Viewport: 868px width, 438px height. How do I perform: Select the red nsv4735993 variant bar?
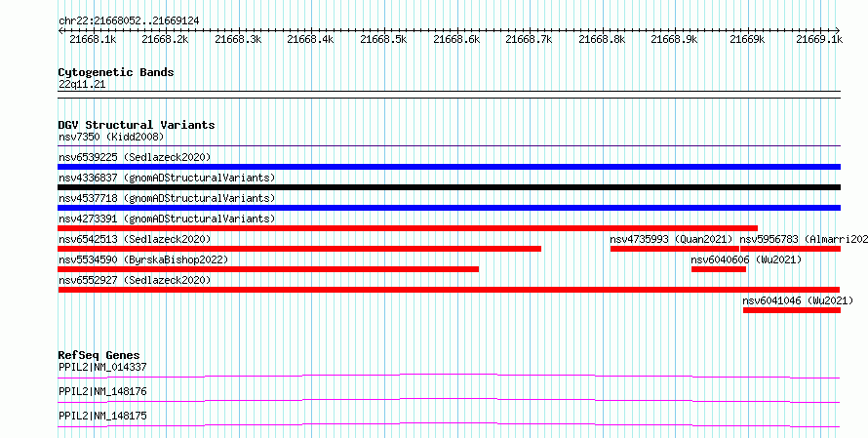click(x=675, y=249)
